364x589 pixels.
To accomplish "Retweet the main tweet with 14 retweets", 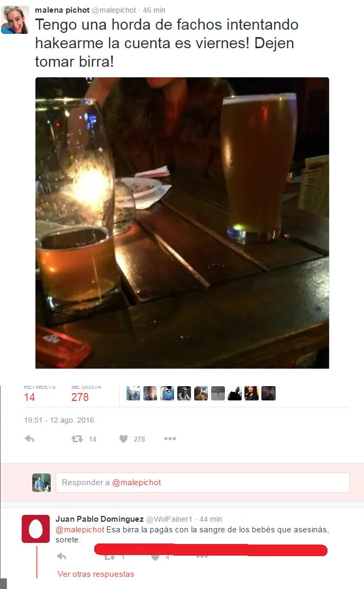I will [x=77, y=439].
